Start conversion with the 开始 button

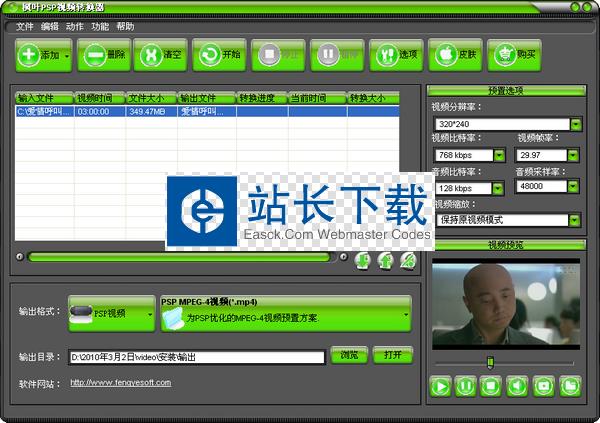(x=219, y=55)
